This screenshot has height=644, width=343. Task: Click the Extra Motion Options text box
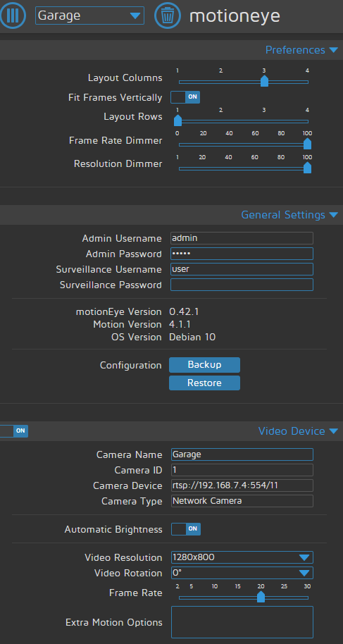tap(242, 622)
